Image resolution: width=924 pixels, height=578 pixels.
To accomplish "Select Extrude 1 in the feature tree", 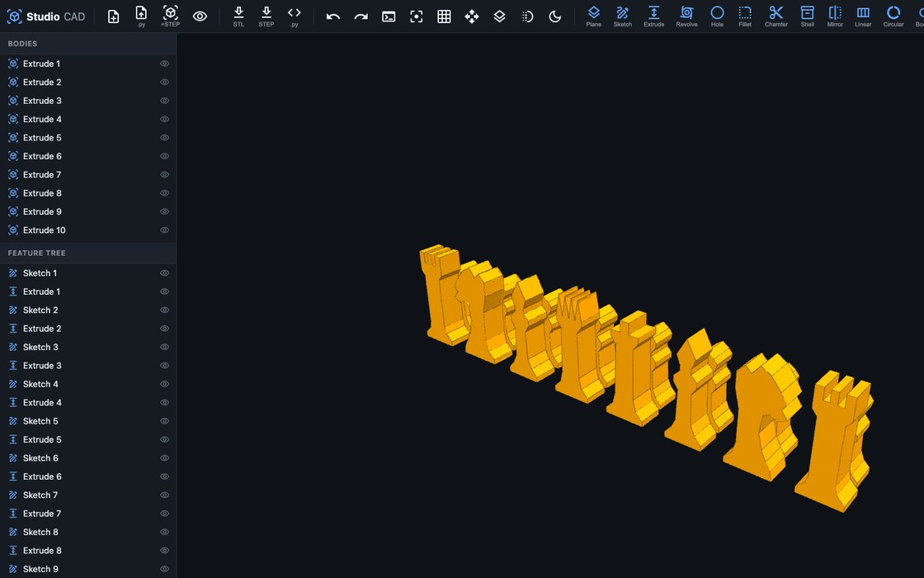I will (87, 291).
